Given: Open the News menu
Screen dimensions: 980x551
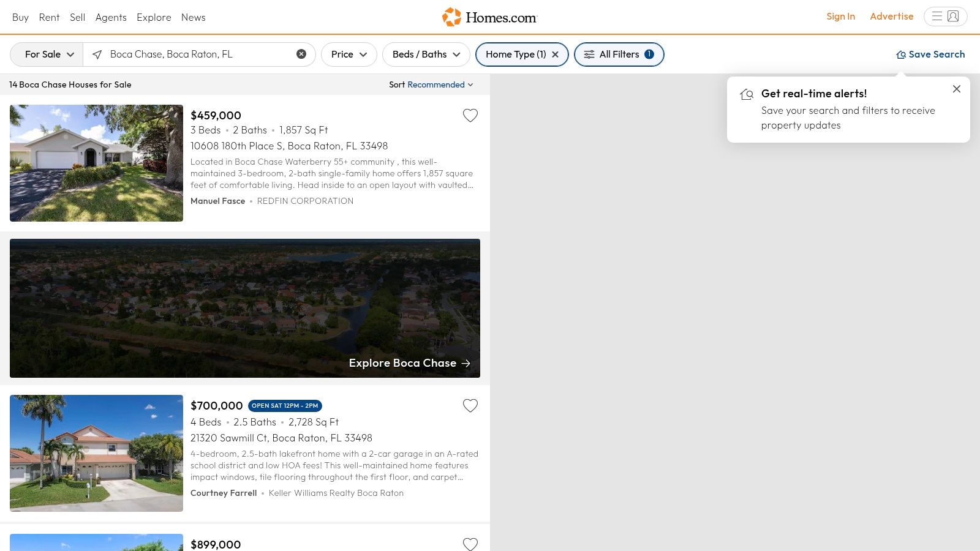Looking at the screenshot, I should (193, 17).
